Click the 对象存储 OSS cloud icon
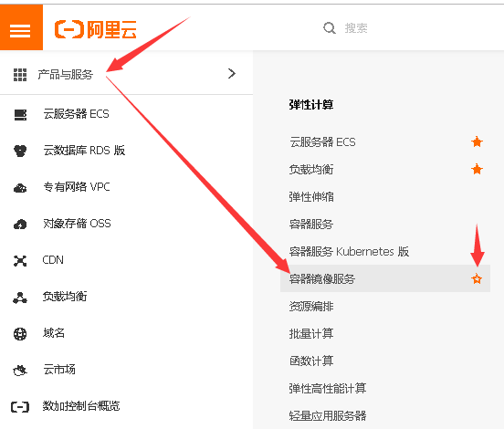504x429 pixels. tap(20, 224)
